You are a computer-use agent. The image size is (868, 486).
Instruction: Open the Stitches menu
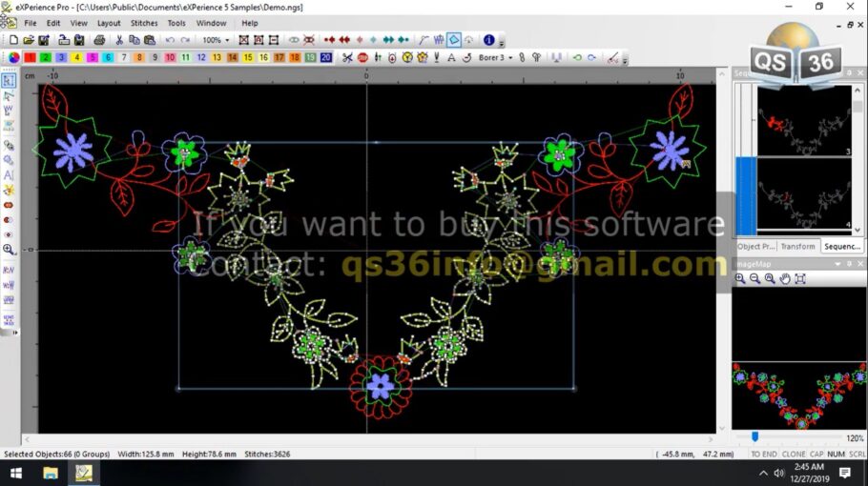pyautogui.click(x=144, y=23)
